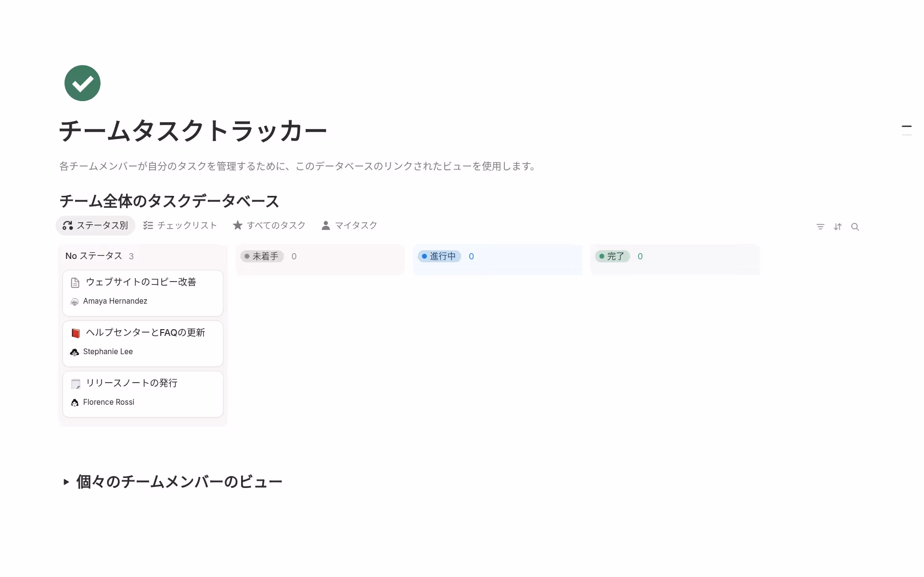Switch to the マイタスク view

click(x=355, y=225)
